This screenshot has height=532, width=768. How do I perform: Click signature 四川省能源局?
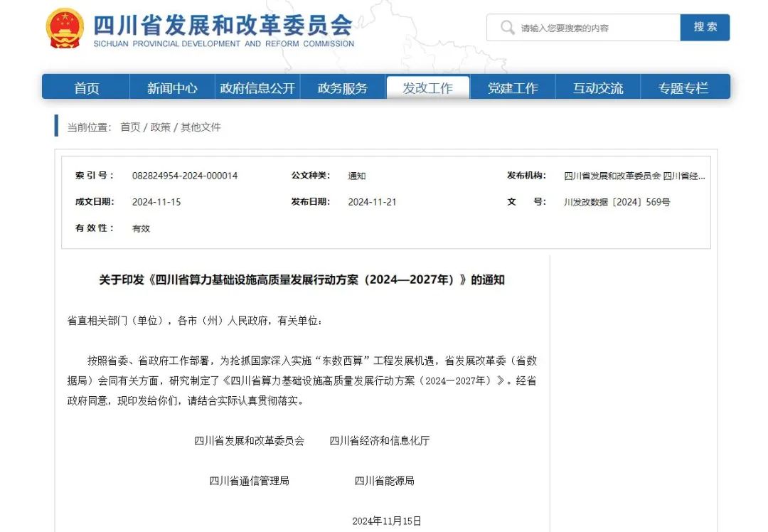point(385,481)
